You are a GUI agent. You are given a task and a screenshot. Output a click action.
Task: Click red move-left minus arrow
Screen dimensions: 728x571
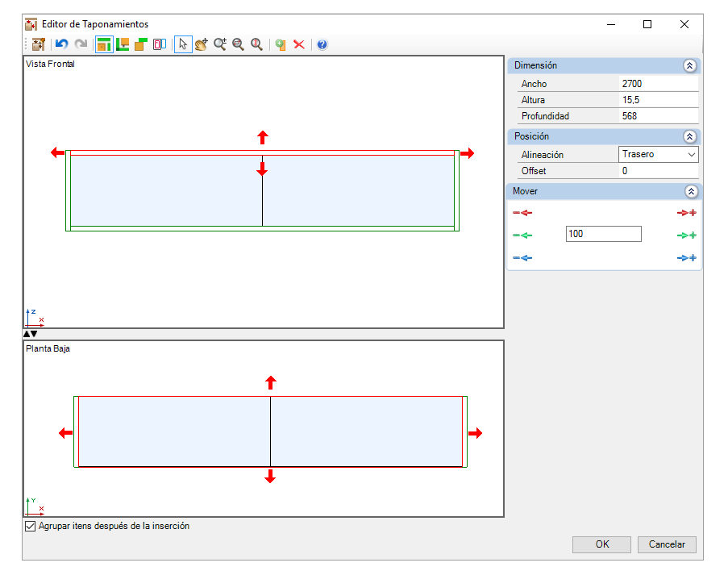click(522, 213)
